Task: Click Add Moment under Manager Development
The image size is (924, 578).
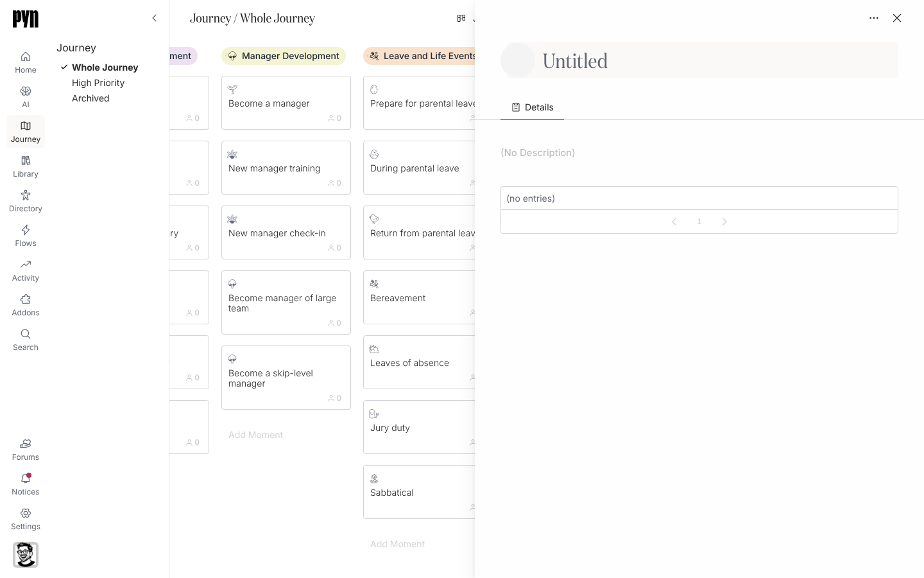Action: (x=255, y=435)
